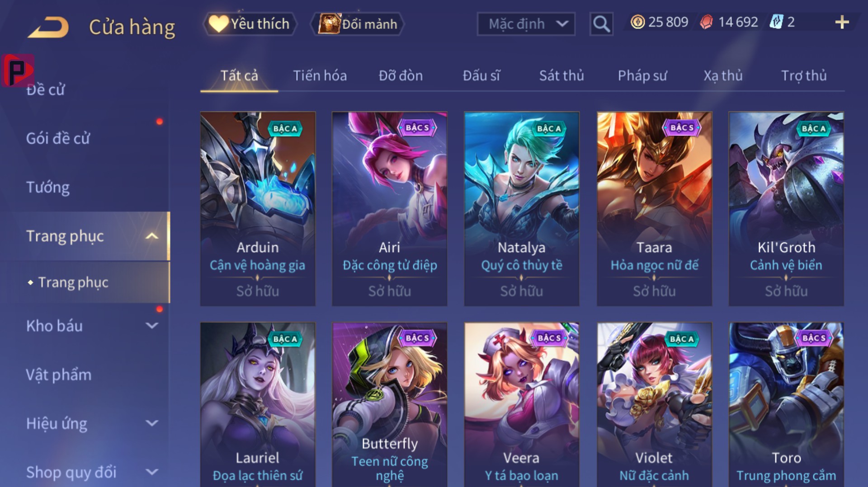Open the Đổi mảnh chest button
The height and width of the screenshot is (487, 868).
(x=358, y=23)
